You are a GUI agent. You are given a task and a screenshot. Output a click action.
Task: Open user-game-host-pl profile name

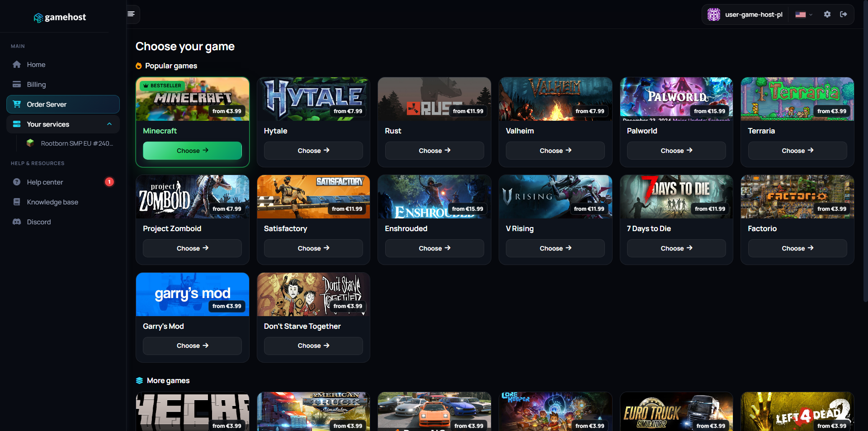pyautogui.click(x=754, y=14)
